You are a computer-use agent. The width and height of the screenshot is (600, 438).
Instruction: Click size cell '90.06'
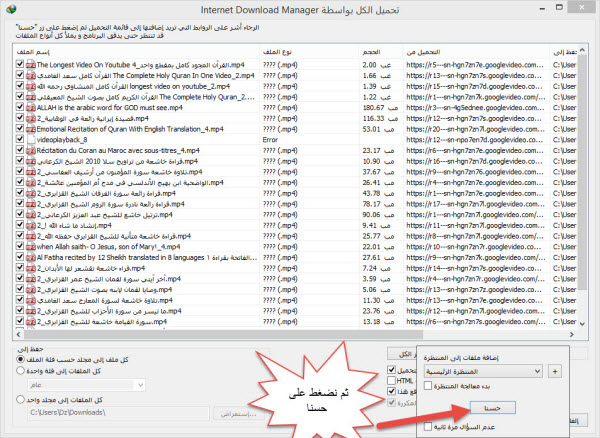click(378, 215)
